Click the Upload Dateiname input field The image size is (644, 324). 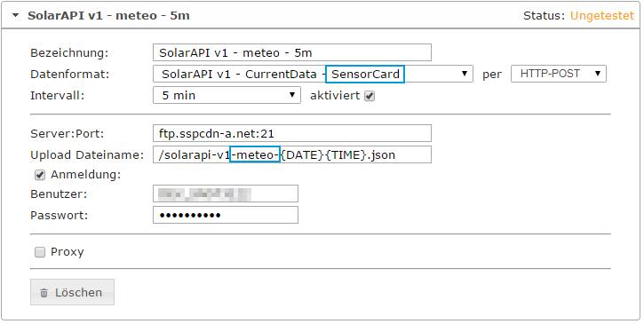pyautogui.click(x=292, y=154)
